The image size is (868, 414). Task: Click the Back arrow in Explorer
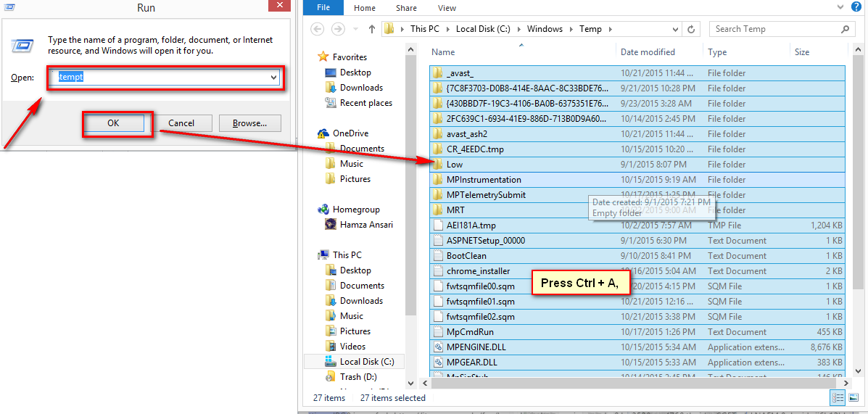(317, 29)
